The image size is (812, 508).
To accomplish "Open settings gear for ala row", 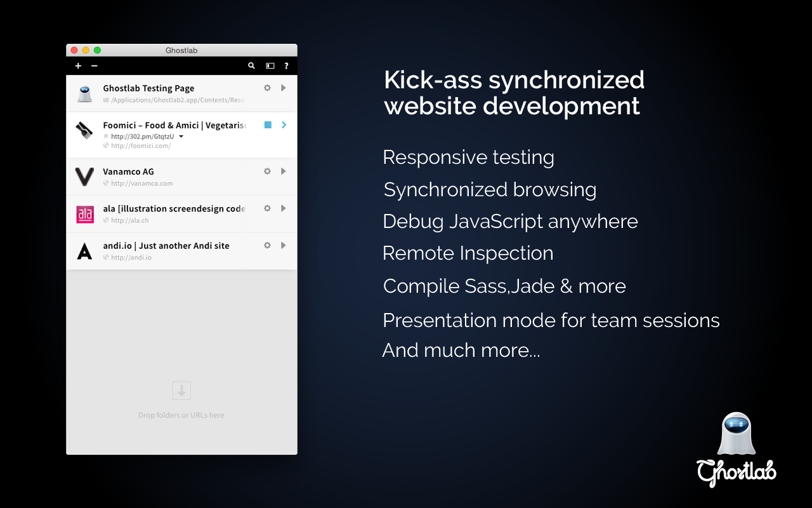I will [x=267, y=208].
